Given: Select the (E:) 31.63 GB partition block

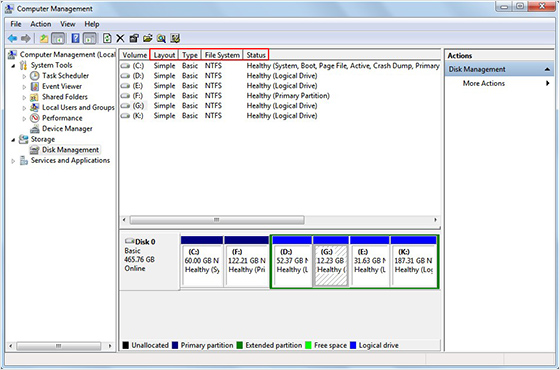Looking at the screenshot, I should tap(370, 261).
